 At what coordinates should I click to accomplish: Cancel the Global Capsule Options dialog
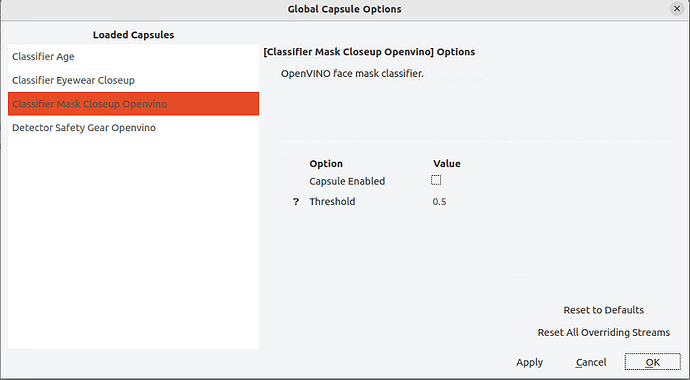pyautogui.click(x=591, y=362)
